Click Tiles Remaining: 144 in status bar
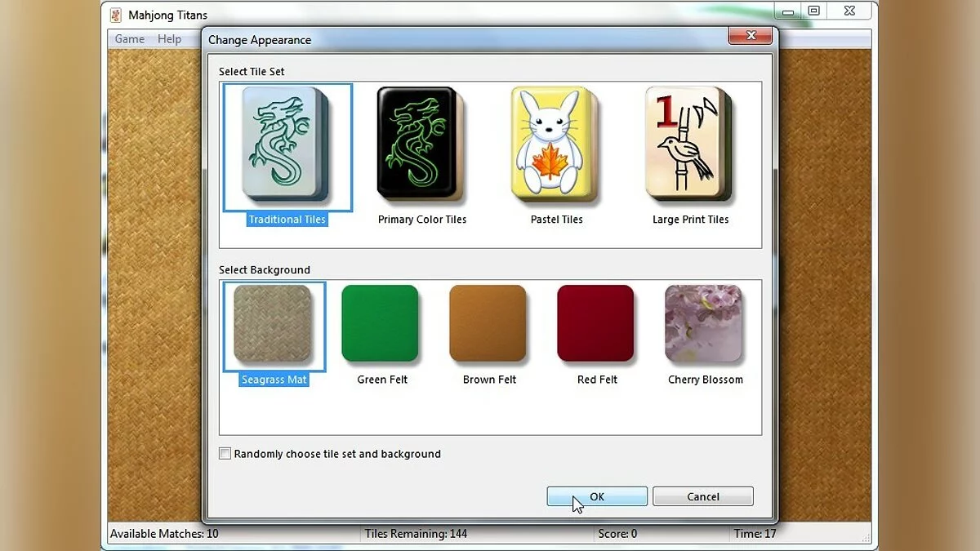This screenshot has height=551, width=980. click(416, 534)
